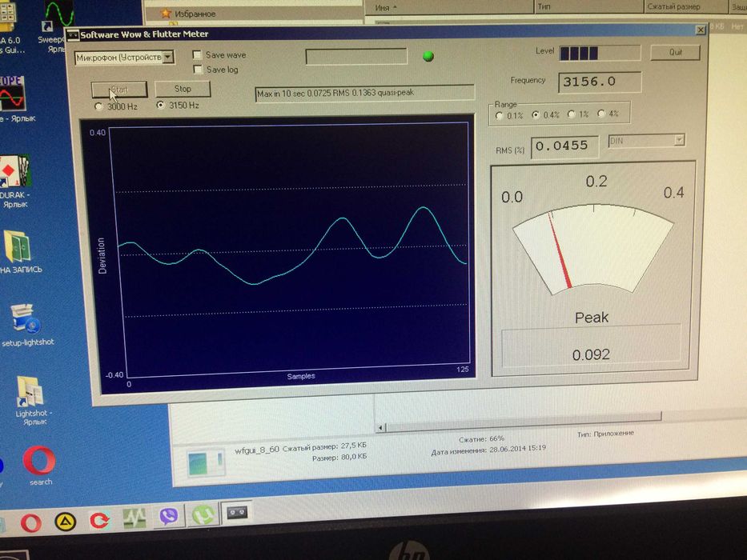
Task: Select the 0.4% range option
Action: pyautogui.click(x=536, y=114)
